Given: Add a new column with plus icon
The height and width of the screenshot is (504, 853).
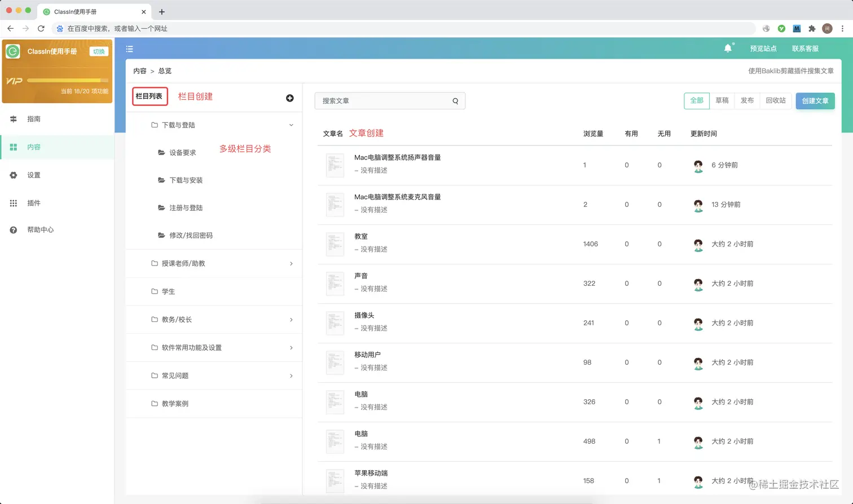Looking at the screenshot, I should click(290, 98).
